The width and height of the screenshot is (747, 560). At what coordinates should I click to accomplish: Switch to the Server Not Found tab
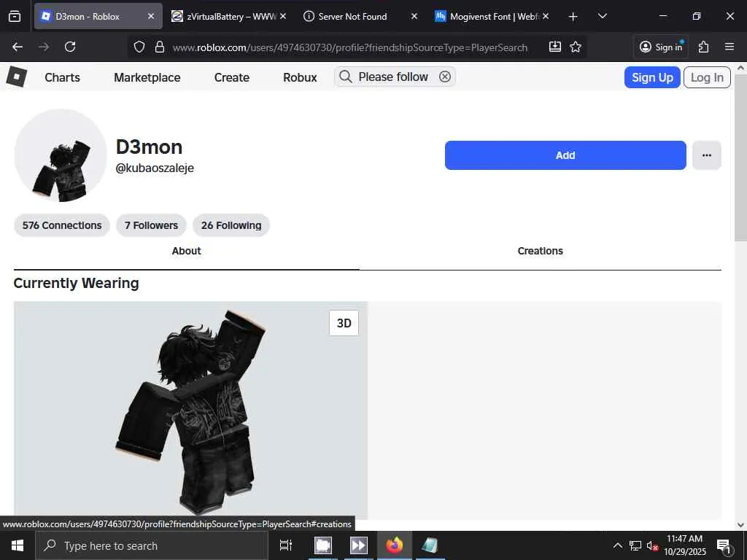pyautogui.click(x=360, y=16)
